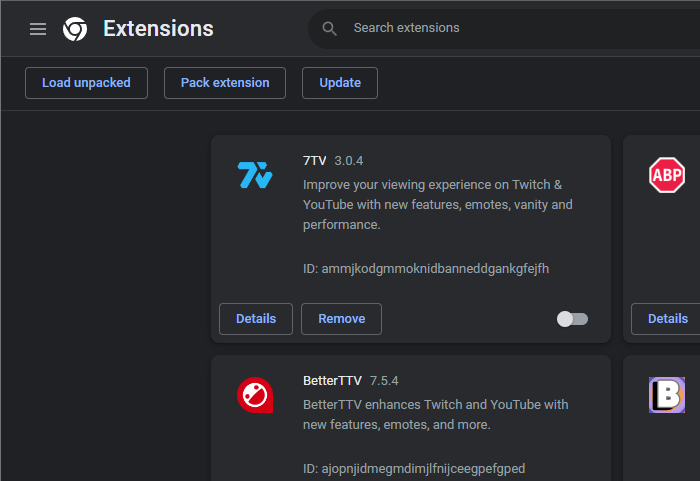Click the BetterTTV extension name
The width and height of the screenshot is (700, 481).
point(331,381)
